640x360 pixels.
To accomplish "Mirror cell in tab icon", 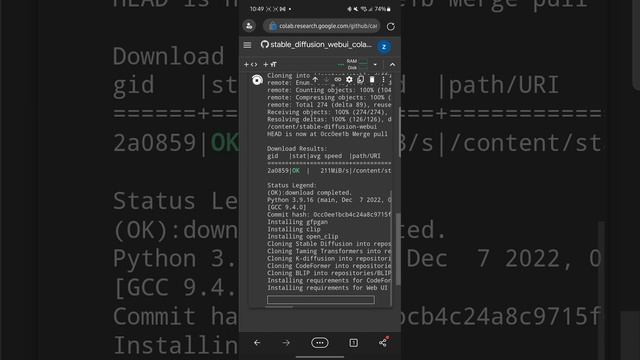I will [360, 80].
